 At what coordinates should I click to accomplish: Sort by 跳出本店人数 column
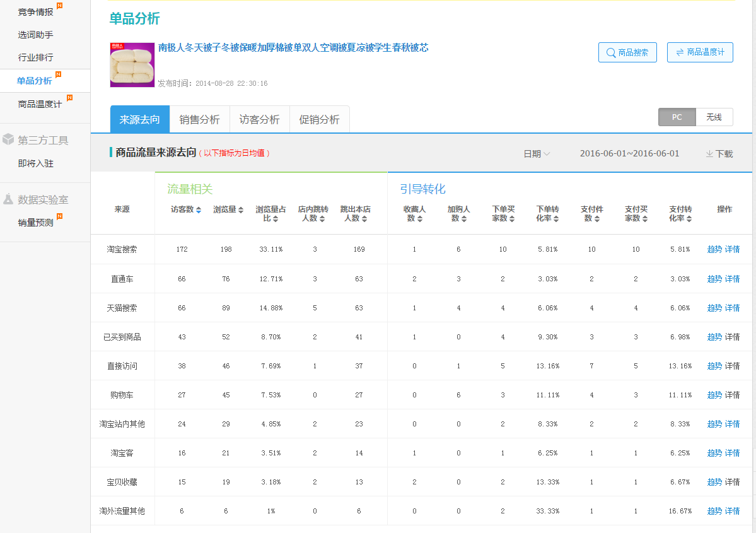pyautogui.click(x=364, y=219)
